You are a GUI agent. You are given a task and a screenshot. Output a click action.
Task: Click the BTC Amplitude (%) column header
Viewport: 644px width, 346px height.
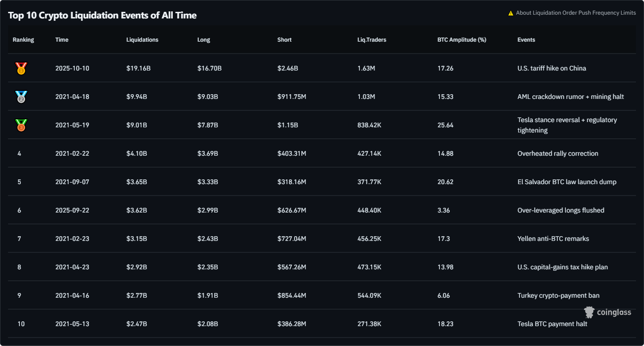(x=462, y=40)
